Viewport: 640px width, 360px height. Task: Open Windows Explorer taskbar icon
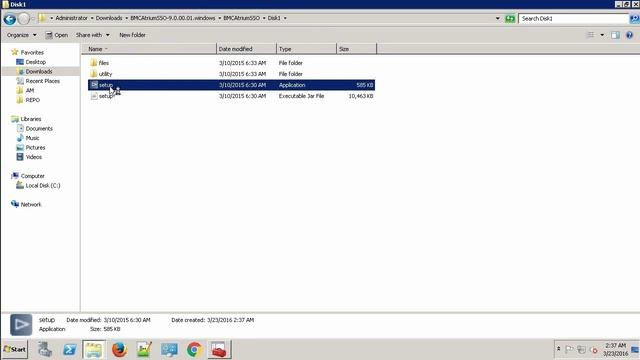[93, 350]
